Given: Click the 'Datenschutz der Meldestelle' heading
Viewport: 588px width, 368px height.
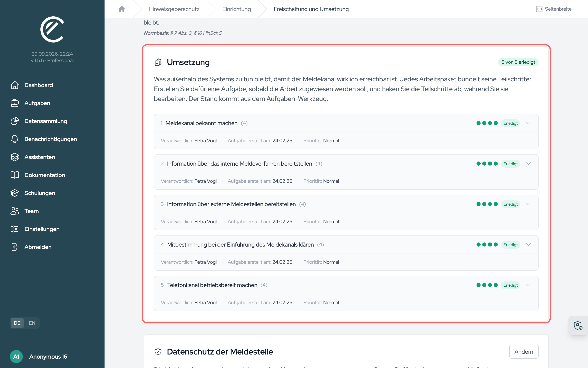Looking at the screenshot, I should tap(220, 352).
